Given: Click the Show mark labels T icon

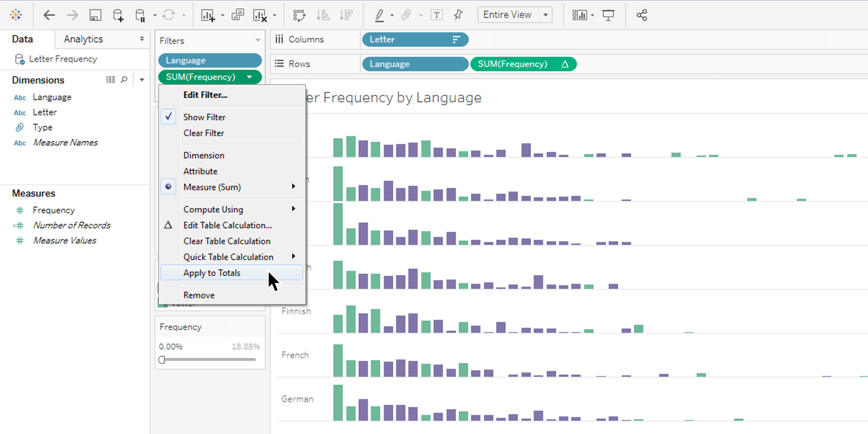Looking at the screenshot, I should coord(437,15).
